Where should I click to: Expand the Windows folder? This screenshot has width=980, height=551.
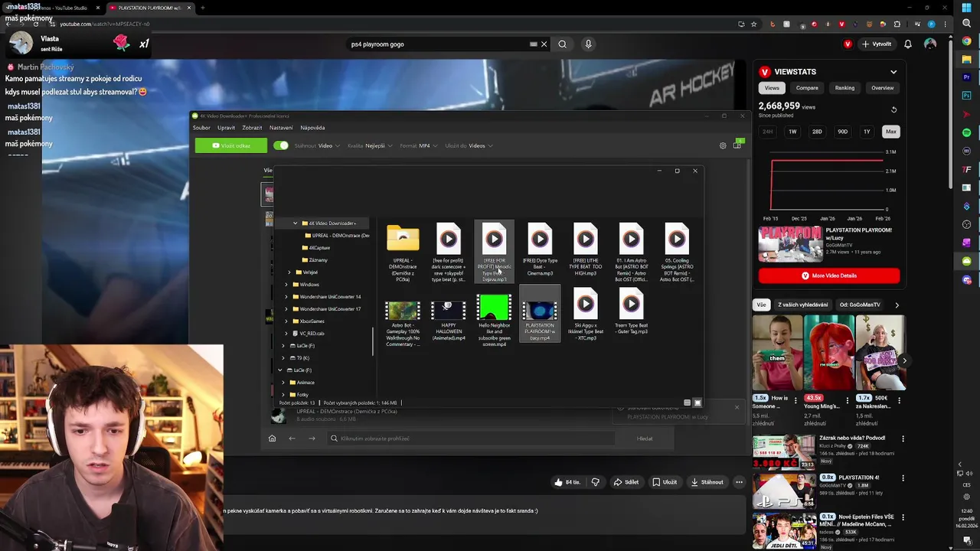pyautogui.click(x=286, y=285)
